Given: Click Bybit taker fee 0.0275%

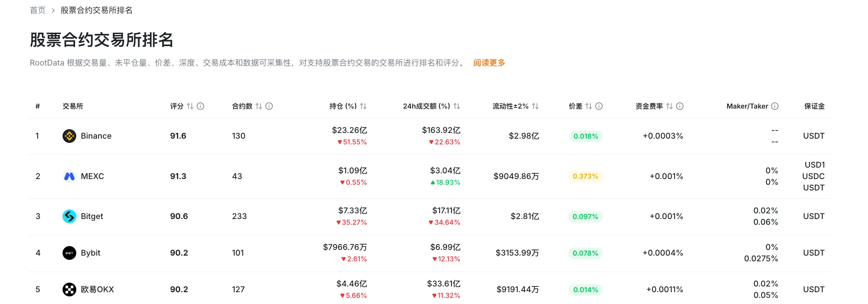Looking at the screenshot, I should tap(761, 259).
